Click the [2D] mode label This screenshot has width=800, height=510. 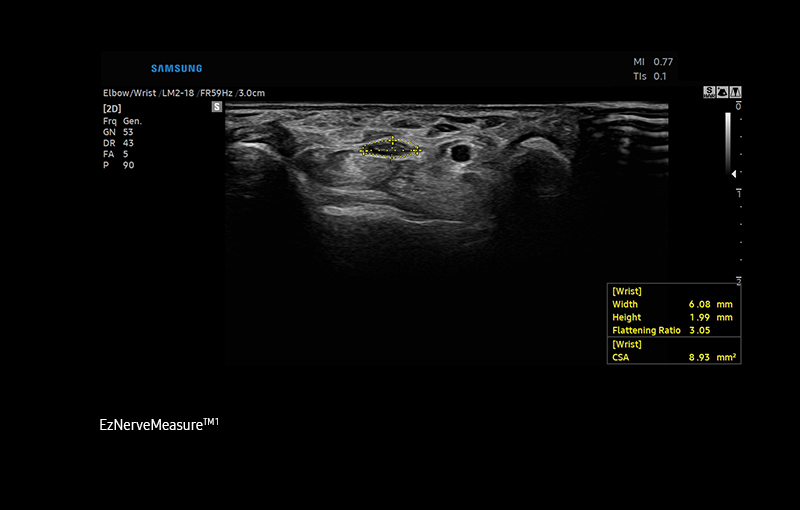pos(112,106)
